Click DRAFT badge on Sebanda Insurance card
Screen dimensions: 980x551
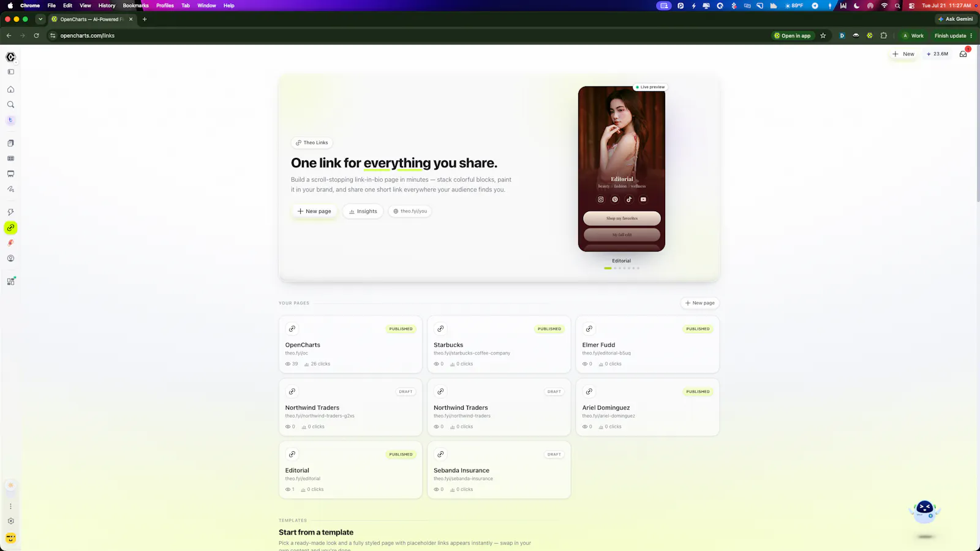click(554, 454)
